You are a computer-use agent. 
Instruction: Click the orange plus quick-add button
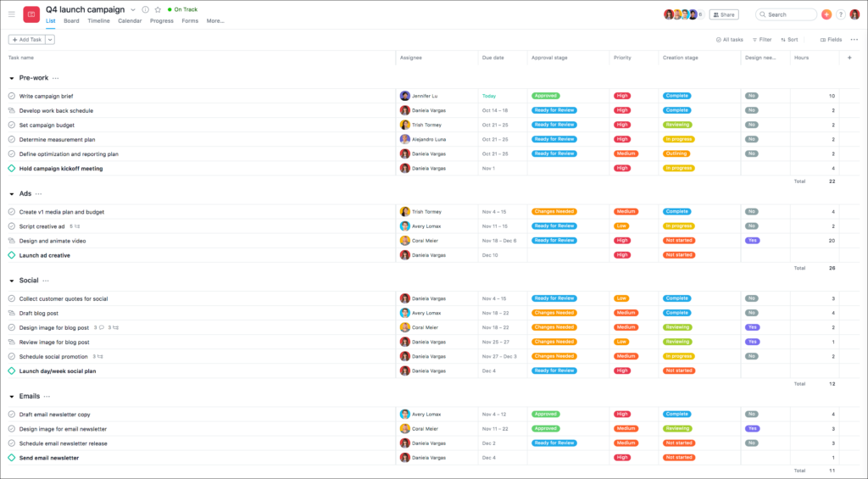[x=826, y=14]
